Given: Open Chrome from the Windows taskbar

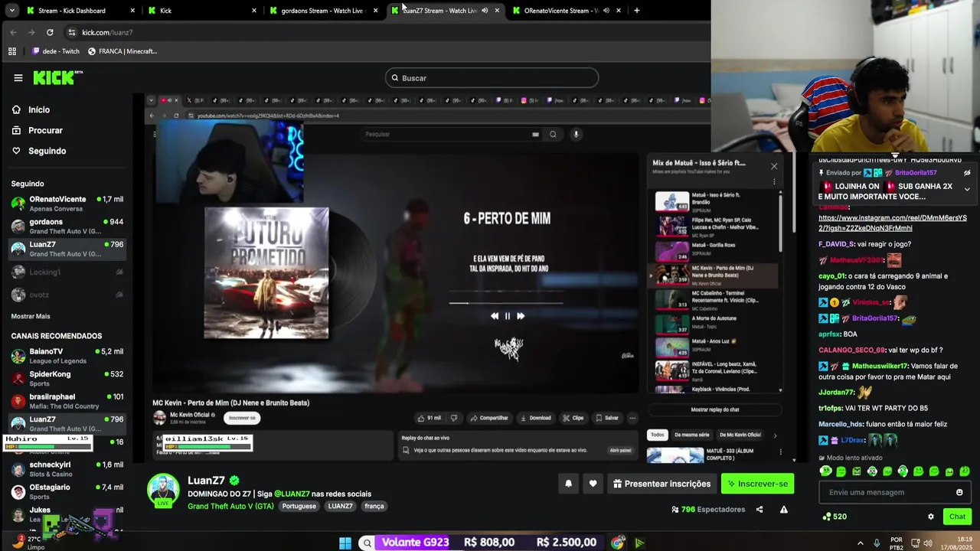Looking at the screenshot, I should (618, 543).
